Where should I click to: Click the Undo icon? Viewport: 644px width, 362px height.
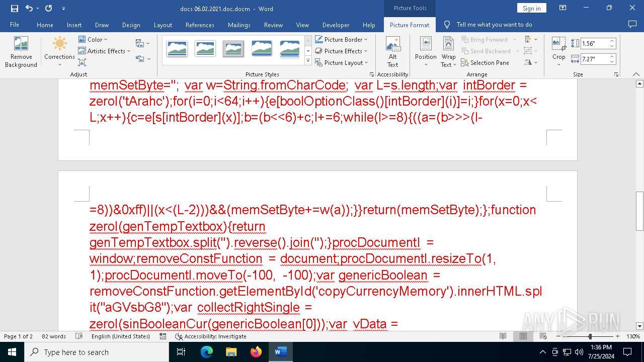click(x=29, y=9)
